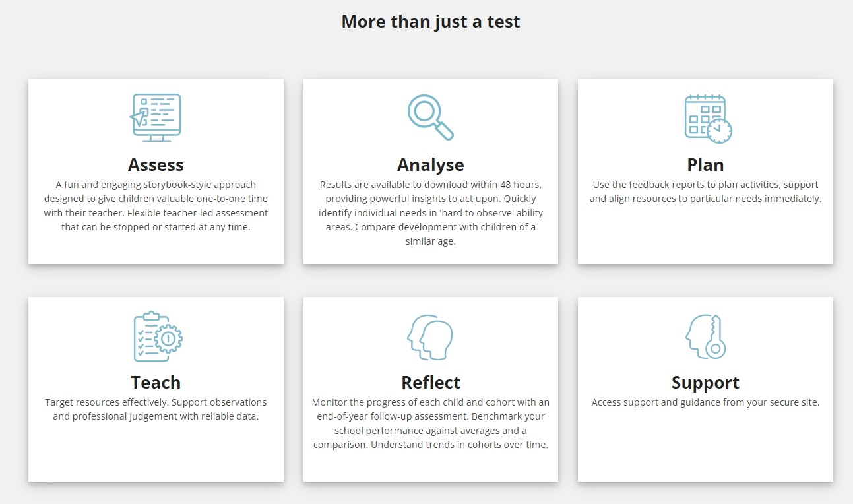Click the Support secure site description
This screenshot has width=853, height=504.
[705, 402]
